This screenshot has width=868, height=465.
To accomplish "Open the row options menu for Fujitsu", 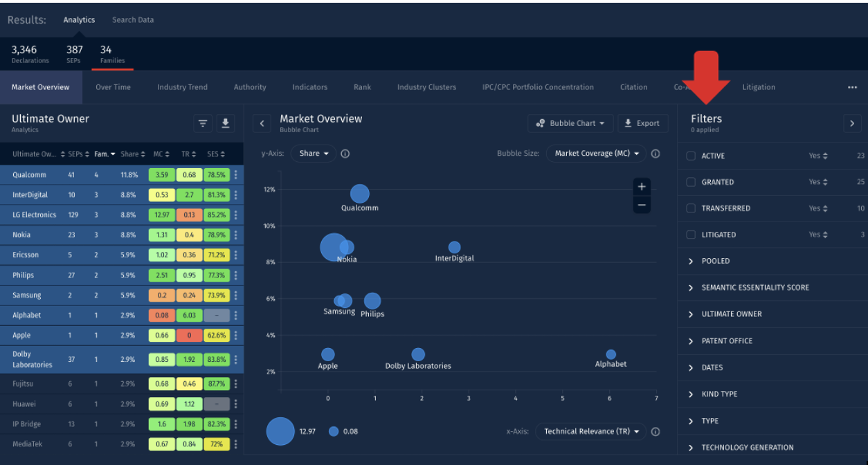I will coord(236,383).
